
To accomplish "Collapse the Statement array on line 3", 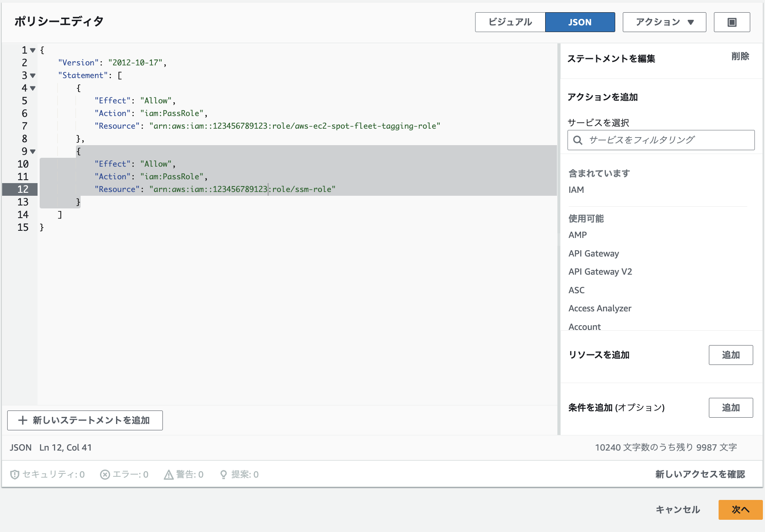I will coord(32,76).
